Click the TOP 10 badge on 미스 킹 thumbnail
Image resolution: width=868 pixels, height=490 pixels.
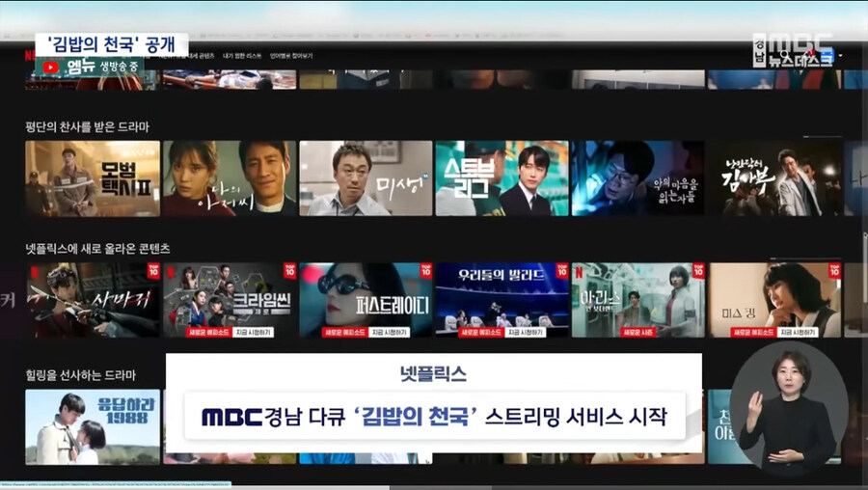click(833, 271)
